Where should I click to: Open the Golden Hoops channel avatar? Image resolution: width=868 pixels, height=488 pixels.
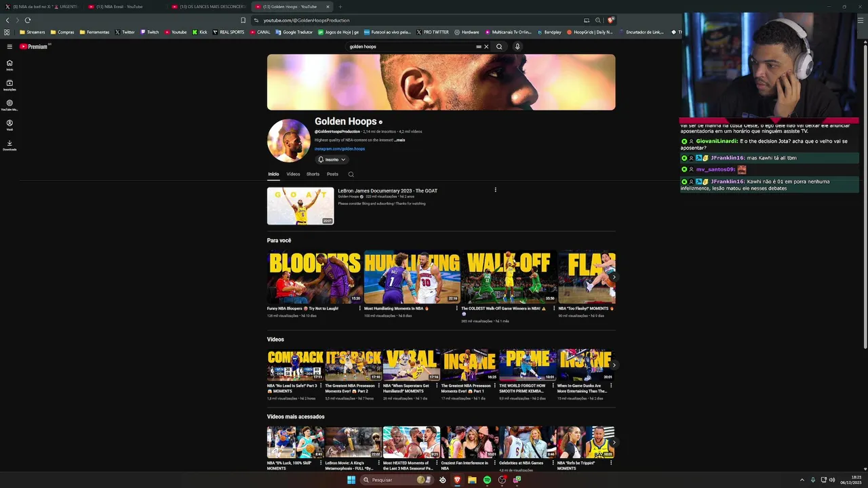[289, 140]
